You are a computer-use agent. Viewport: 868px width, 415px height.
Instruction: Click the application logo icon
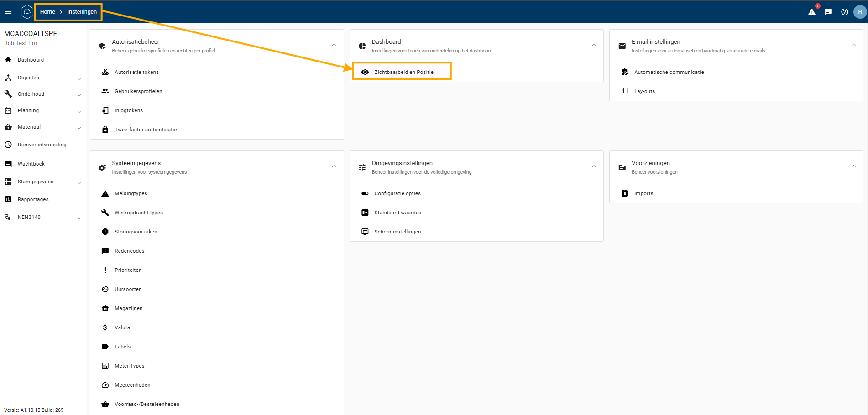27,12
